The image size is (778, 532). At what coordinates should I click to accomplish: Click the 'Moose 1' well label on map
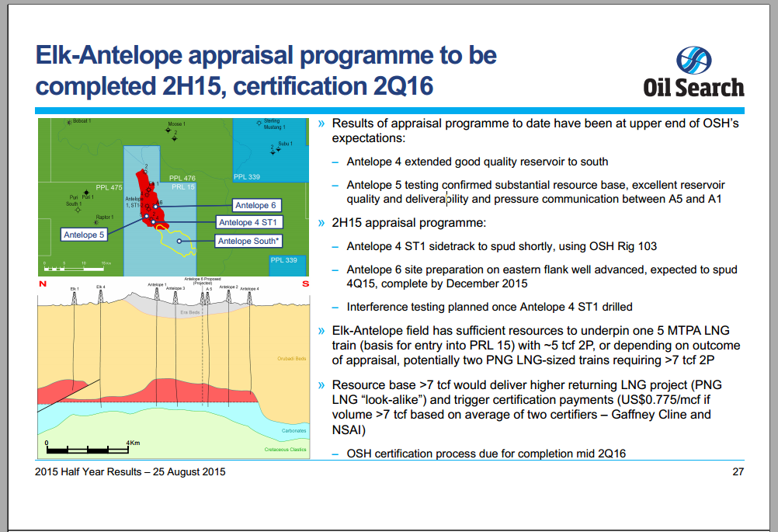pos(176,124)
